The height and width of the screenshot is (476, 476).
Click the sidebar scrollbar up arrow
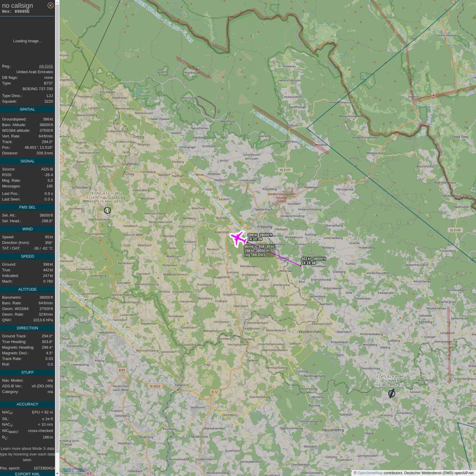coord(57,2)
